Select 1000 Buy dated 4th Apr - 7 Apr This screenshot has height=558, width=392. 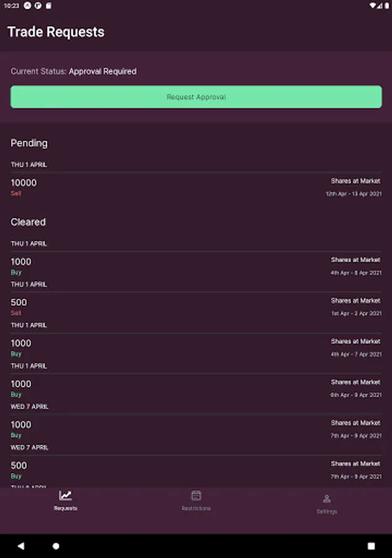(196, 348)
